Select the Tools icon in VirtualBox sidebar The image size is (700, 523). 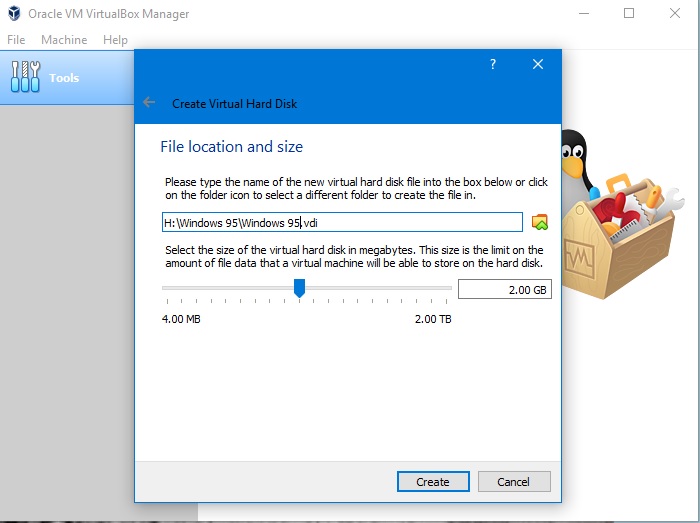click(x=25, y=77)
